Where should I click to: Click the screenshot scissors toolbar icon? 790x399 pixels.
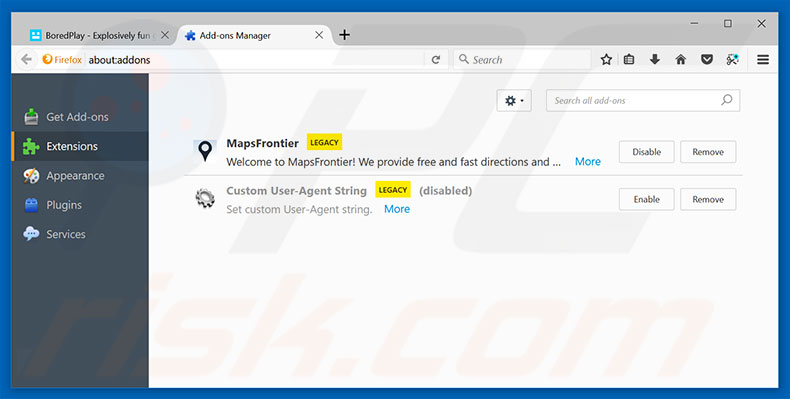[733, 59]
